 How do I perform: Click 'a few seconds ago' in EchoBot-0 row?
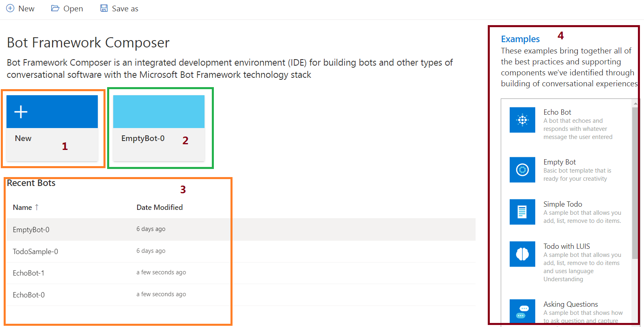point(161,294)
